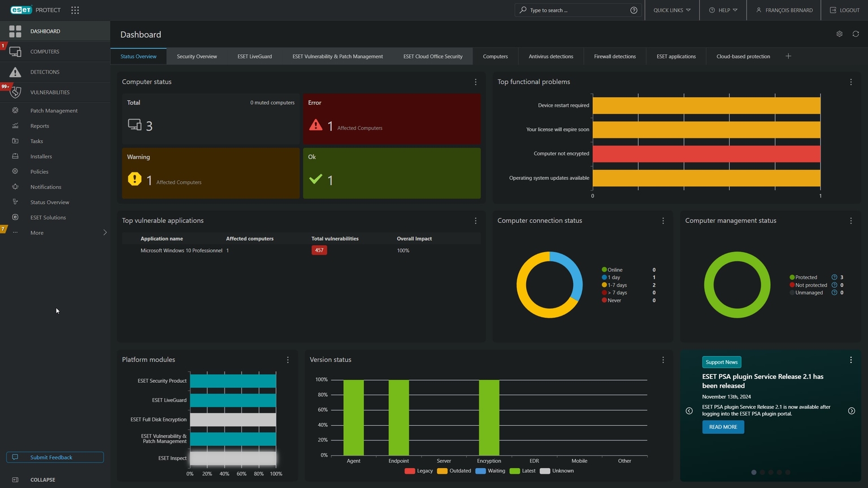Click the Not protected help icon

[834, 285]
